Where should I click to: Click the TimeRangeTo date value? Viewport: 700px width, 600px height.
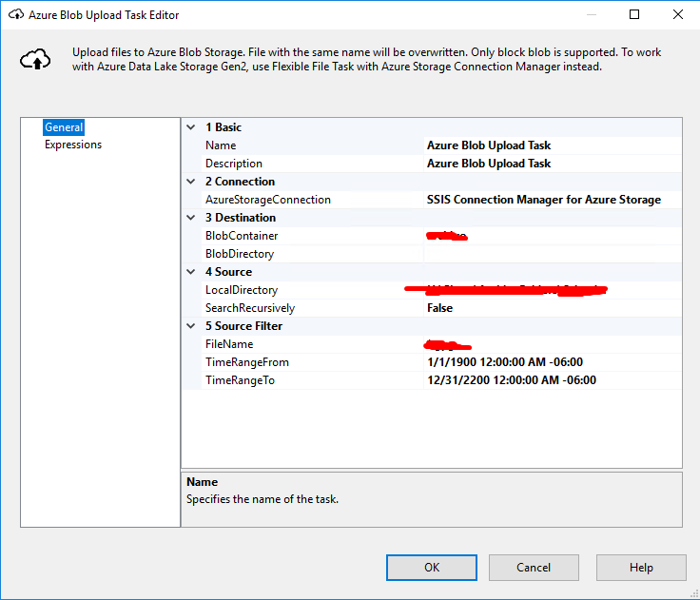point(553,380)
